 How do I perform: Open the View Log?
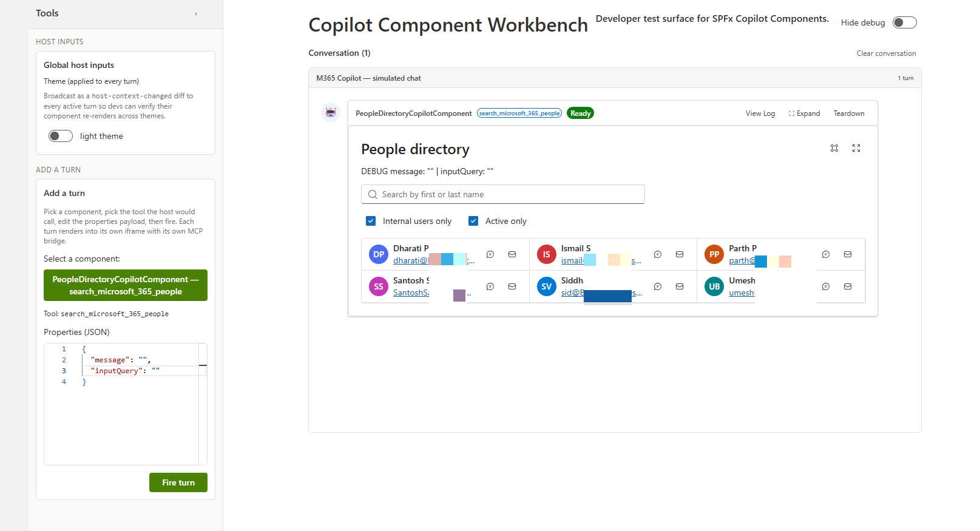(760, 113)
